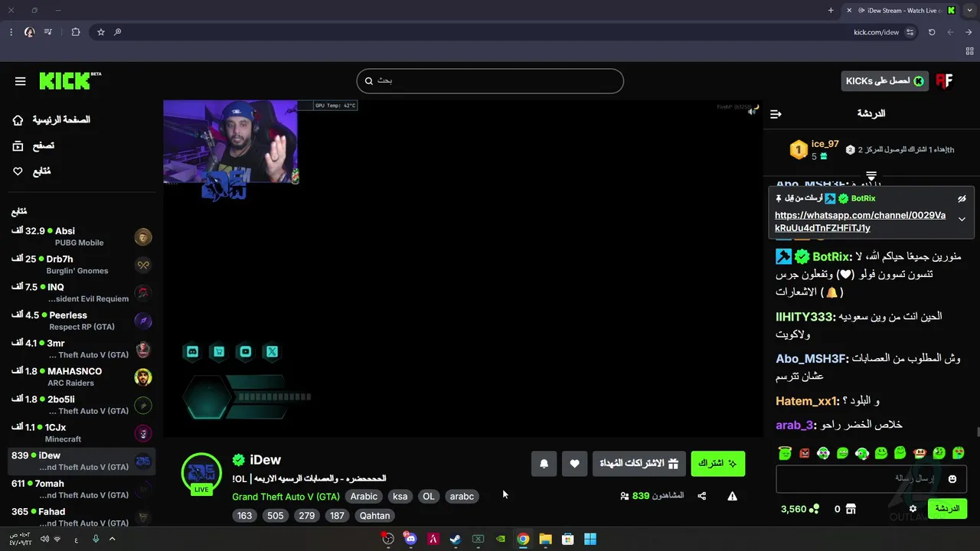Open a new browser tab

[831, 11]
